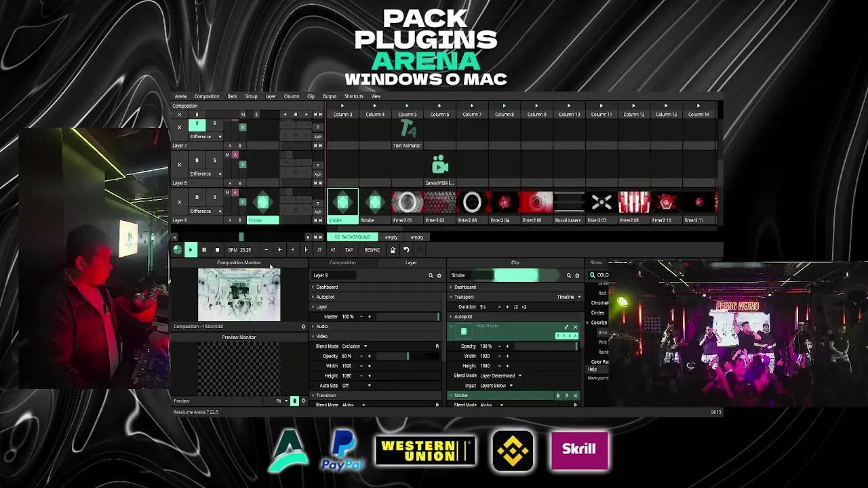Toggle the preview hand tool icon
The image size is (868, 488).
[x=294, y=401]
